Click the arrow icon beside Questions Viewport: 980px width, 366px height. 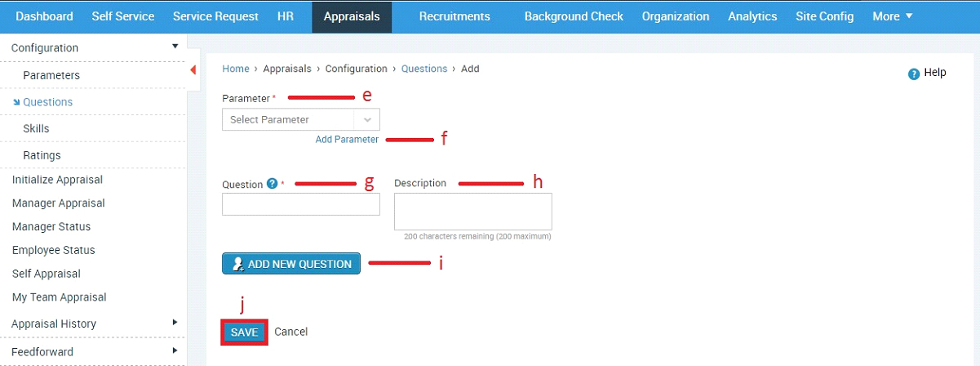coord(16,102)
